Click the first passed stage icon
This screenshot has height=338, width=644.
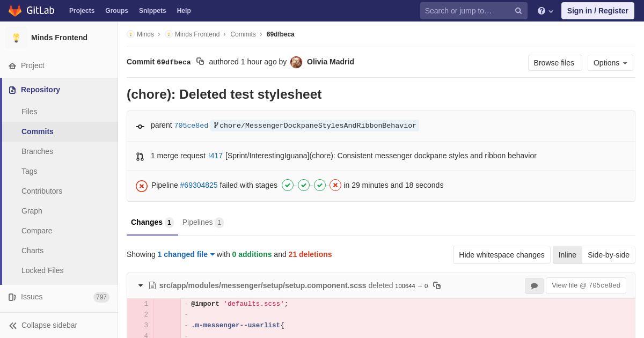tap(288, 185)
